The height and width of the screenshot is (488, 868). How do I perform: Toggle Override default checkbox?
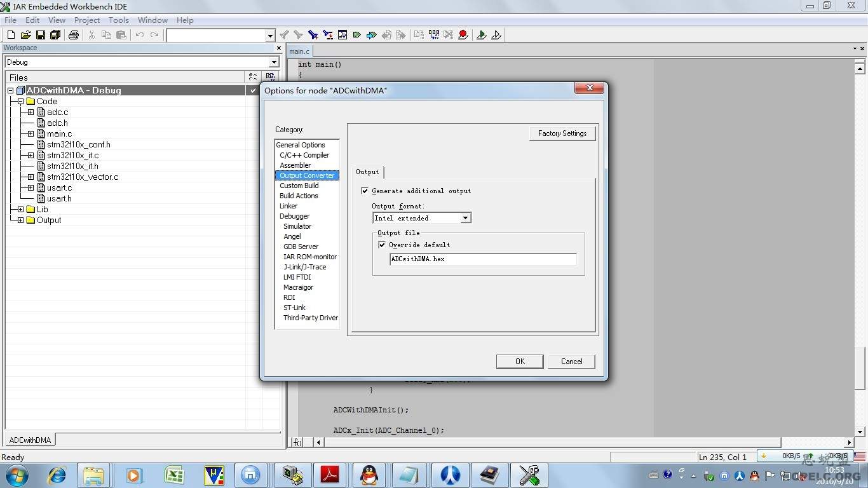pyautogui.click(x=382, y=245)
